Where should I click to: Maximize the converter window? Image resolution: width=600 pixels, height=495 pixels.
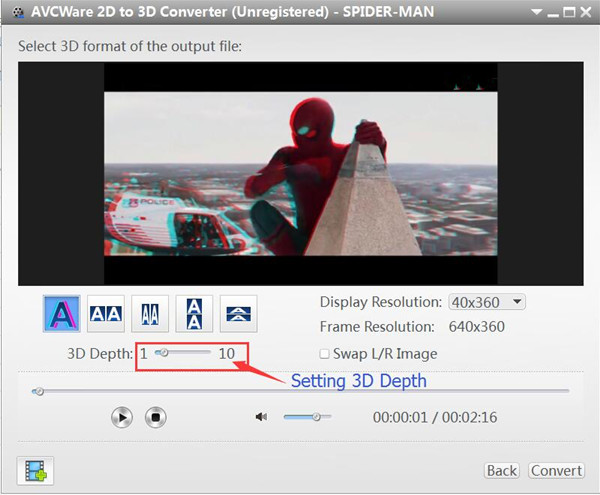[x=569, y=12]
